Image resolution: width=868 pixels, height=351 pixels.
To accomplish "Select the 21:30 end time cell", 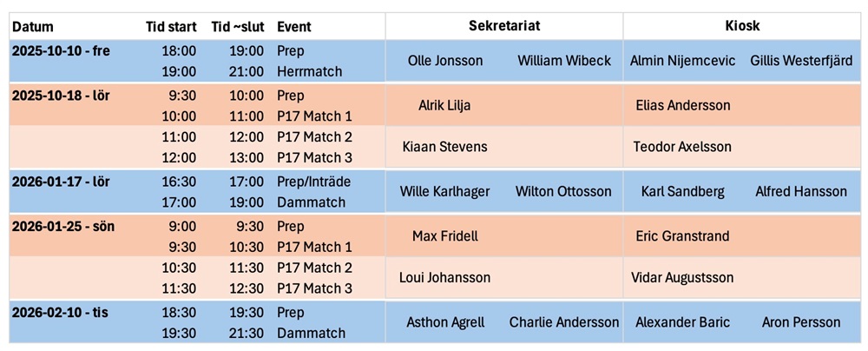I will click(247, 334).
